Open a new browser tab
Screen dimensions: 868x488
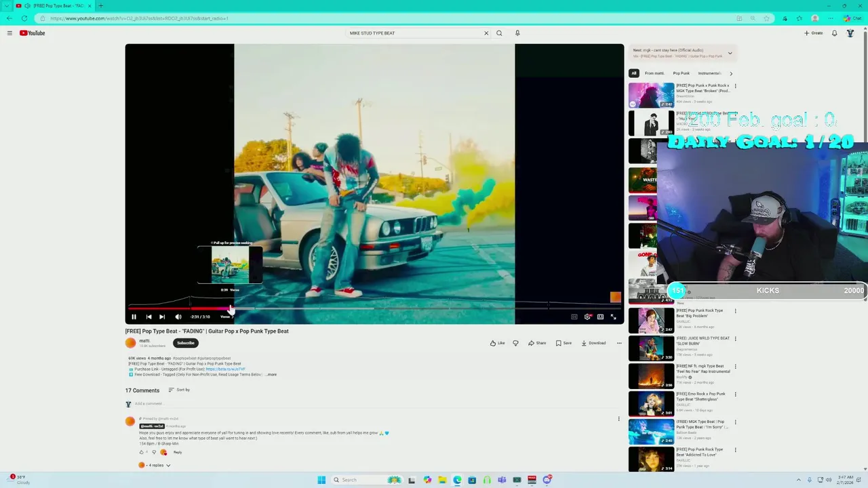click(100, 5)
